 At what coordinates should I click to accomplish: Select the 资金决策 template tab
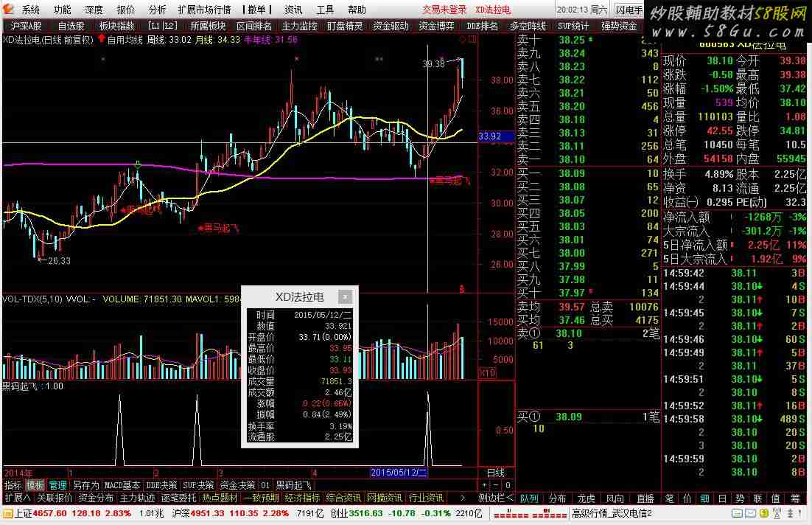tap(237, 485)
